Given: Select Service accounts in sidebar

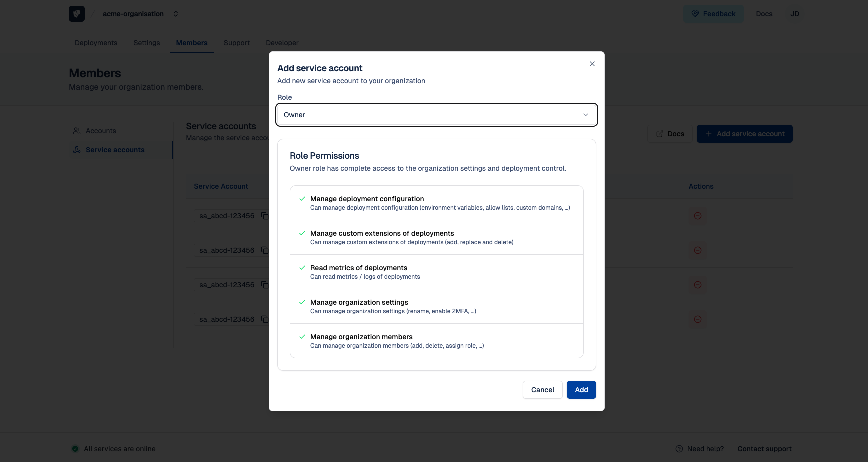Looking at the screenshot, I should click(115, 150).
